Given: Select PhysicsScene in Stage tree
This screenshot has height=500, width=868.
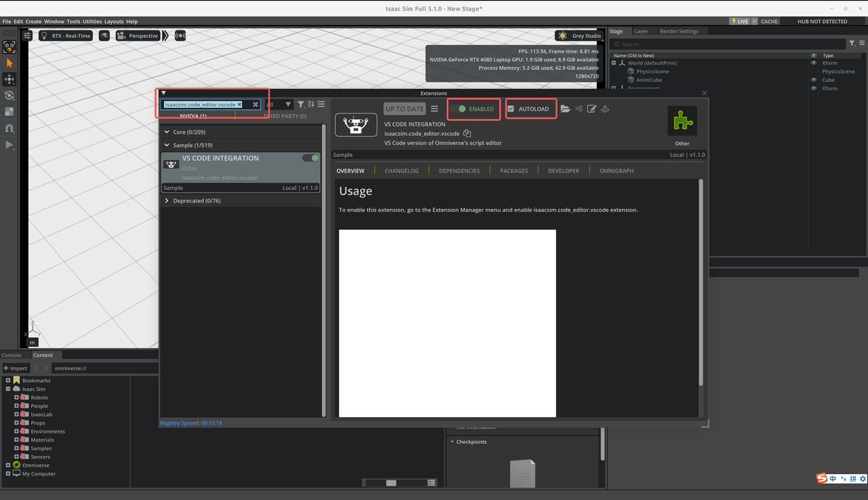Looking at the screenshot, I should tap(652, 71).
